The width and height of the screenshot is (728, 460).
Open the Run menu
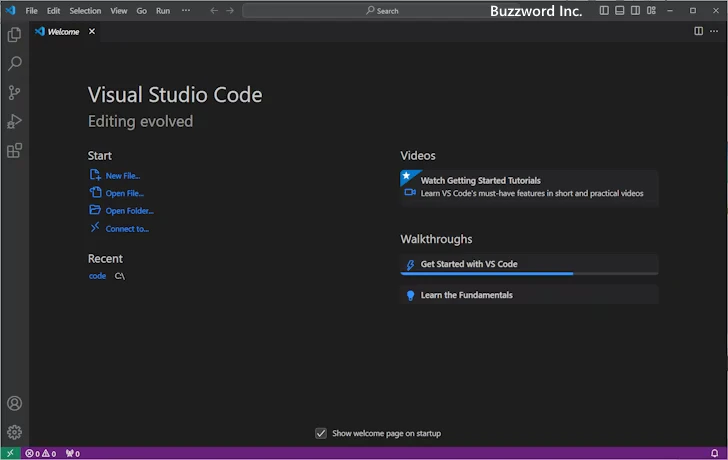click(162, 11)
